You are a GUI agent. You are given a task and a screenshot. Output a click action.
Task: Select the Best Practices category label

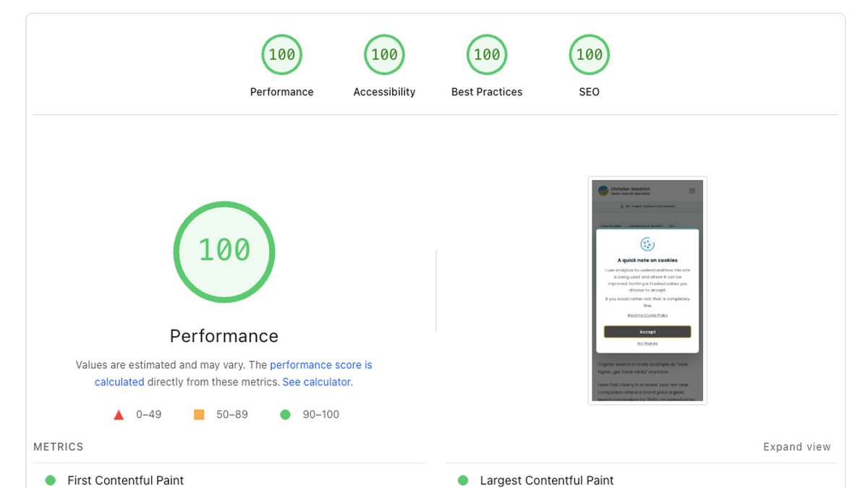[x=487, y=92]
